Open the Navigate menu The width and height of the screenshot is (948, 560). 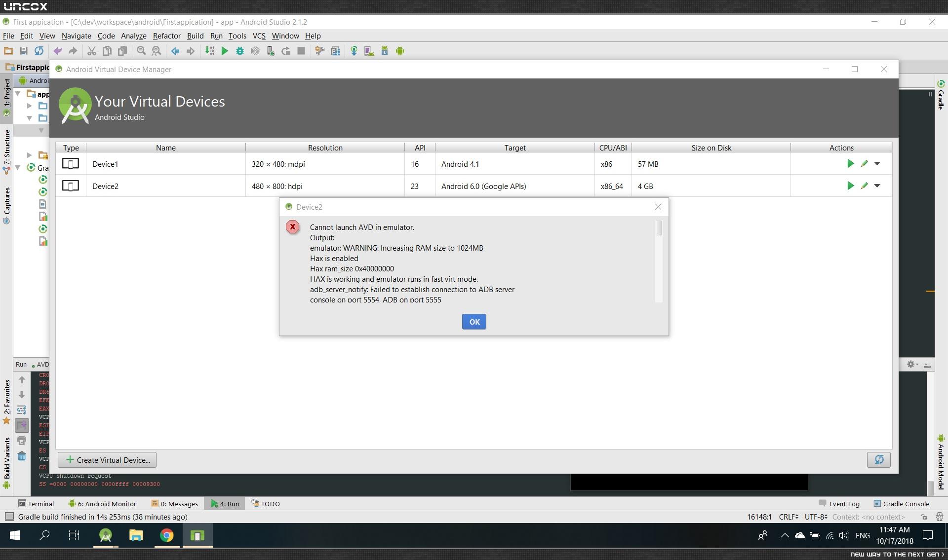coord(76,36)
